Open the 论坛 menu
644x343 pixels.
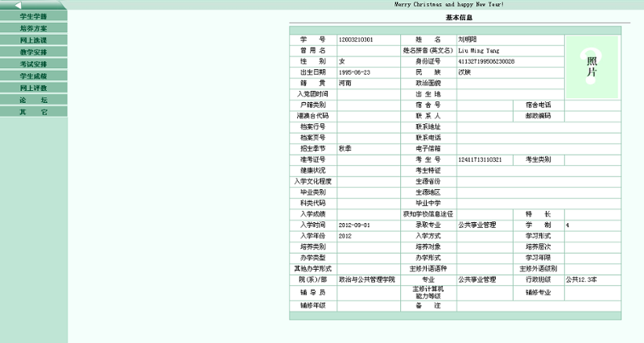33,100
